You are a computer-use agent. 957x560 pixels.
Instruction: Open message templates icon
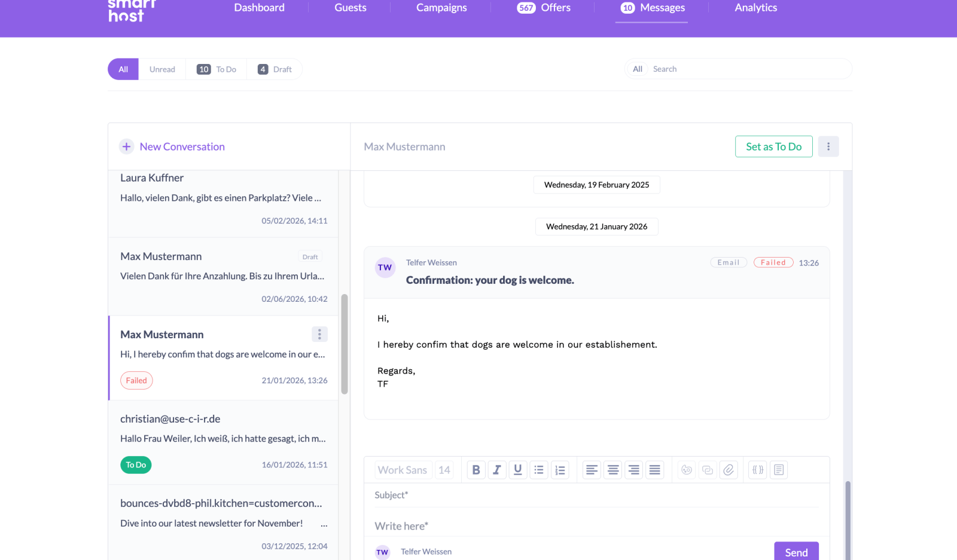click(779, 470)
